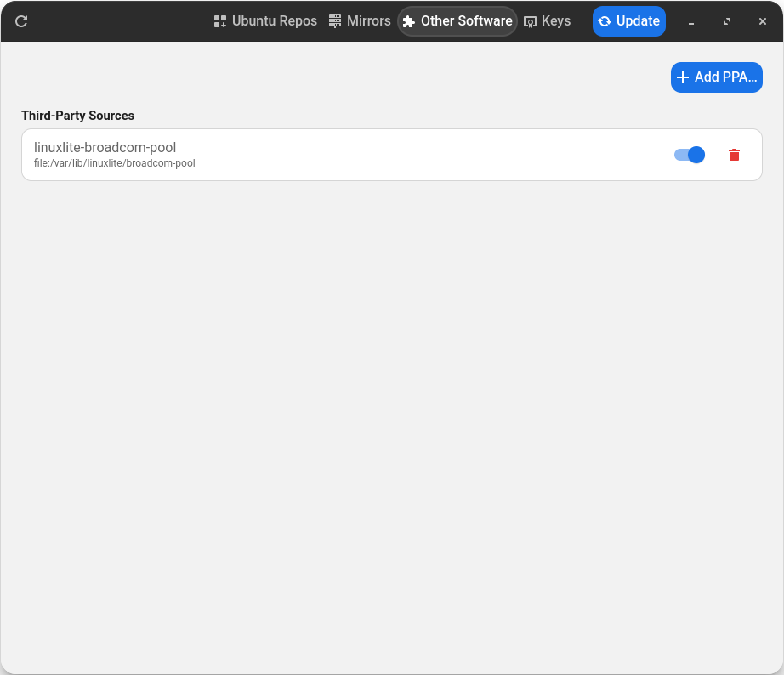784x675 pixels.
Task: Minimize the window
Action: click(691, 21)
